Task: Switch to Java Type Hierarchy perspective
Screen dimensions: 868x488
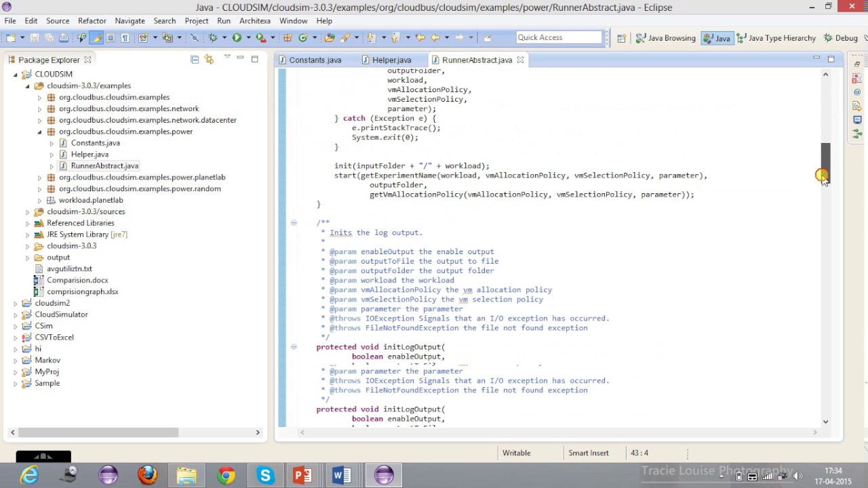Action: point(776,38)
